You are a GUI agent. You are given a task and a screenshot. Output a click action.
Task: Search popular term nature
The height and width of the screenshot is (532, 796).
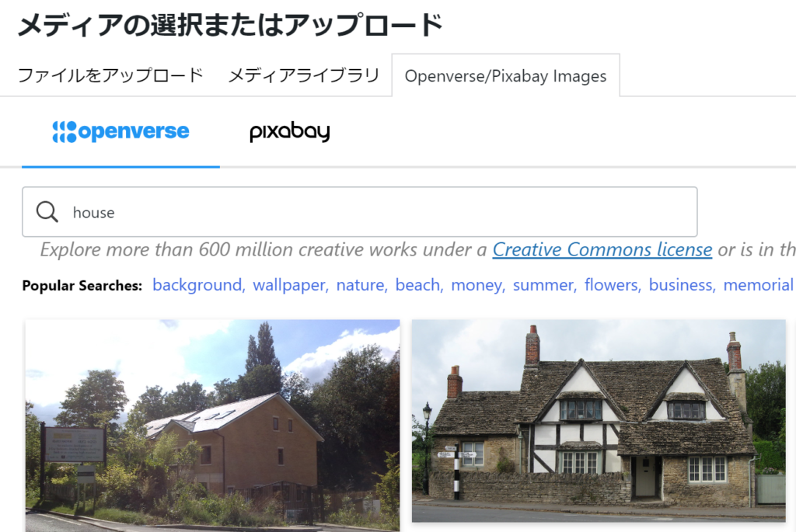tap(360, 285)
